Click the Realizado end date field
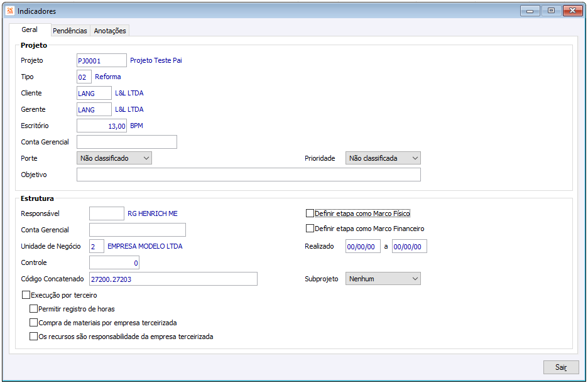This screenshot has width=588, height=383. [x=410, y=246]
